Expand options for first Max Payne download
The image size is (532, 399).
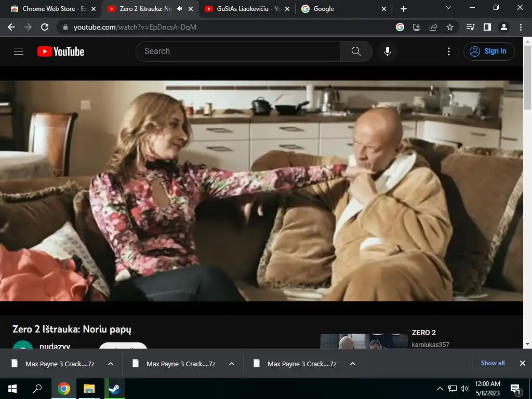[111, 364]
